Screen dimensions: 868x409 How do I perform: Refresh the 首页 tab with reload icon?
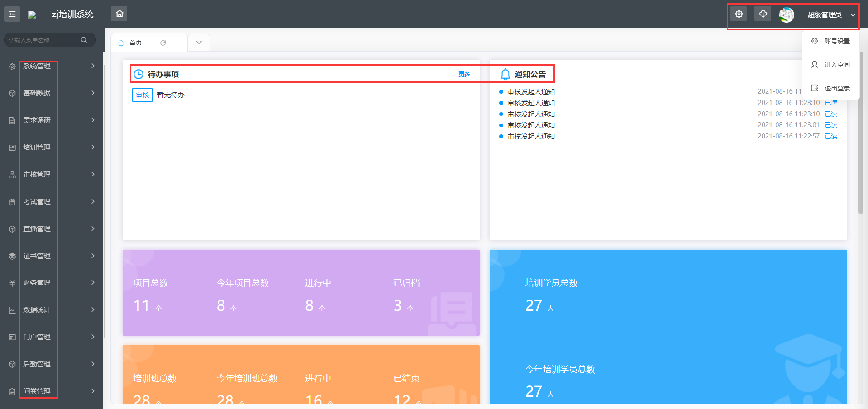(x=163, y=43)
